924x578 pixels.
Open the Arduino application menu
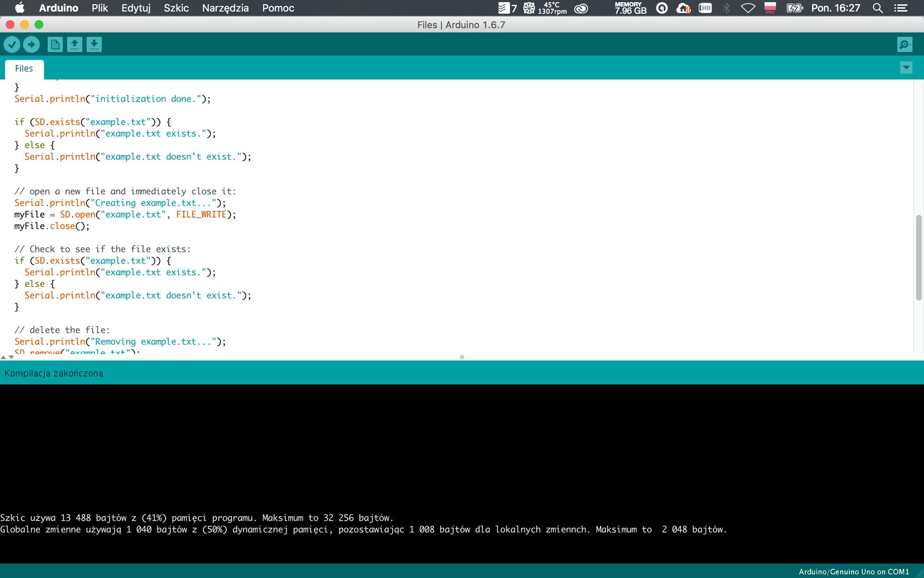coord(59,8)
